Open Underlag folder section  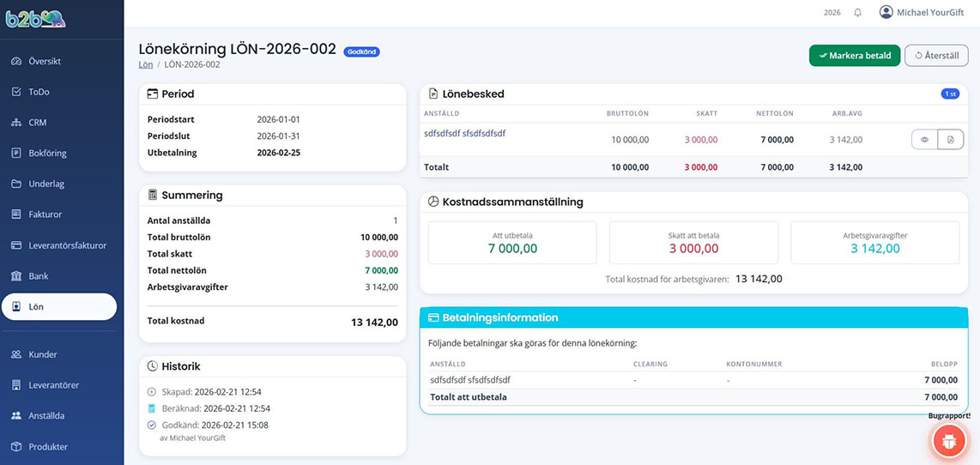point(46,184)
